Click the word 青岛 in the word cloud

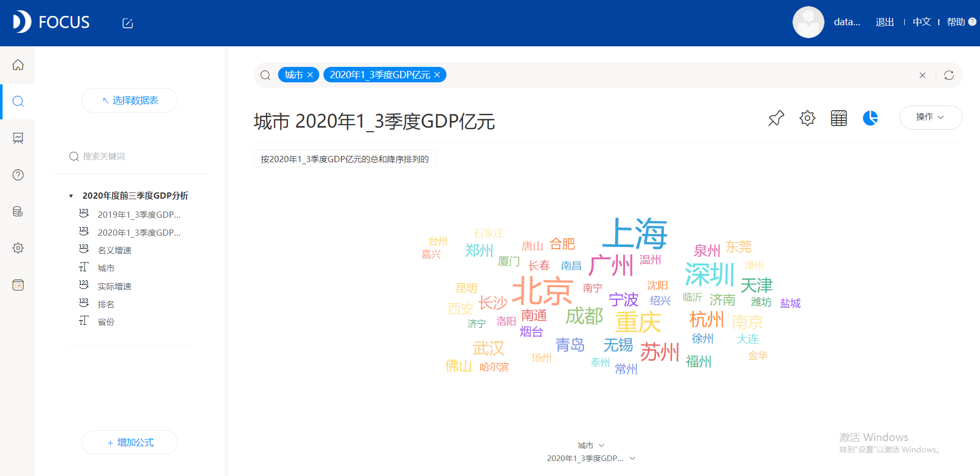pyautogui.click(x=570, y=345)
